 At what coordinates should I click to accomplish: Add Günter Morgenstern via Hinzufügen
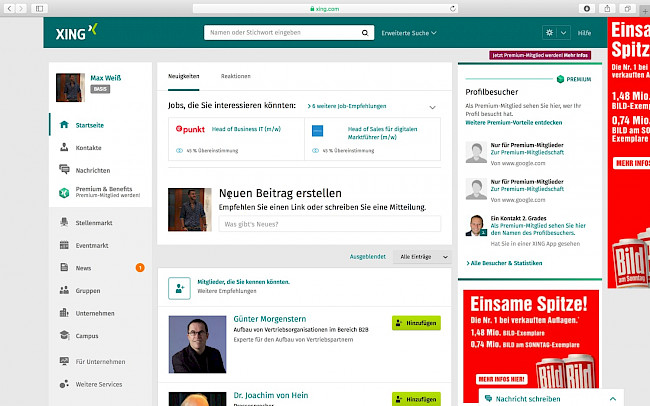(x=416, y=323)
